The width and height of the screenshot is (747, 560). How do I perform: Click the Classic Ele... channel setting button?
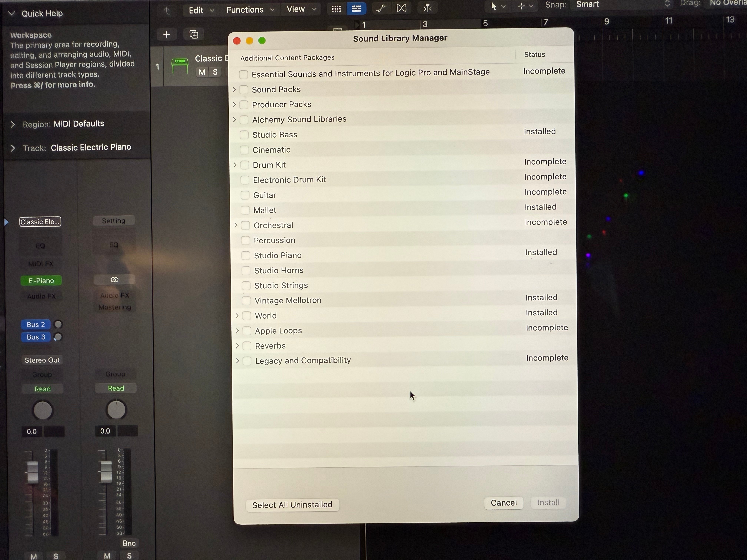pos(40,222)
